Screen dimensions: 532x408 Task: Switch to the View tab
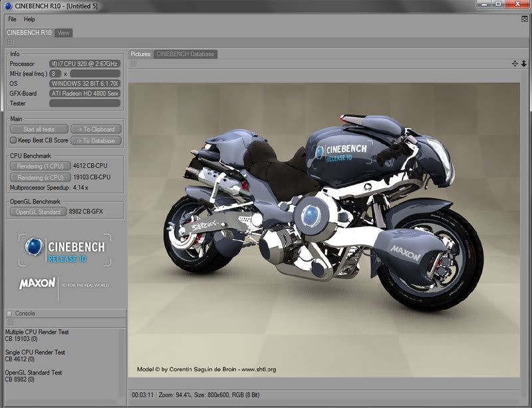63,31
